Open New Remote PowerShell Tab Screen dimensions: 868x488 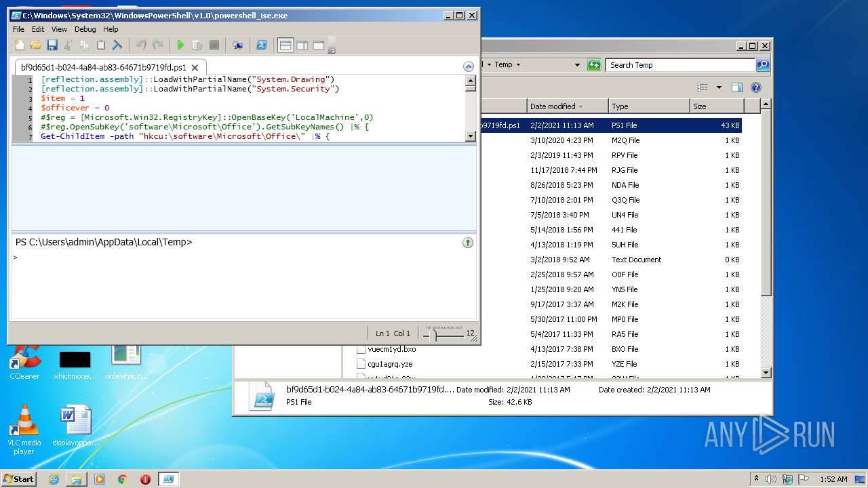click(237, 45)
